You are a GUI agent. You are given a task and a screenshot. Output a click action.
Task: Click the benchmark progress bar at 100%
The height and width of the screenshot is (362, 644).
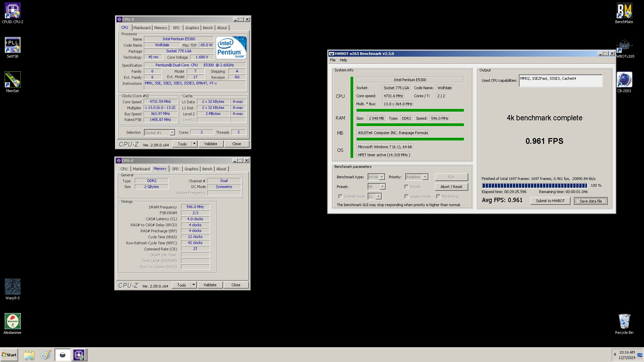click(534, 185)
